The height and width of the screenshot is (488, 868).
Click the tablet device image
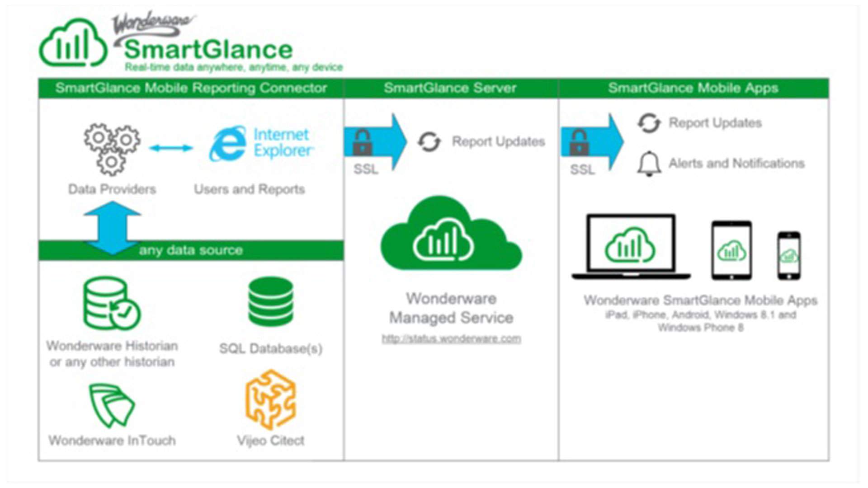pos(731,250)
